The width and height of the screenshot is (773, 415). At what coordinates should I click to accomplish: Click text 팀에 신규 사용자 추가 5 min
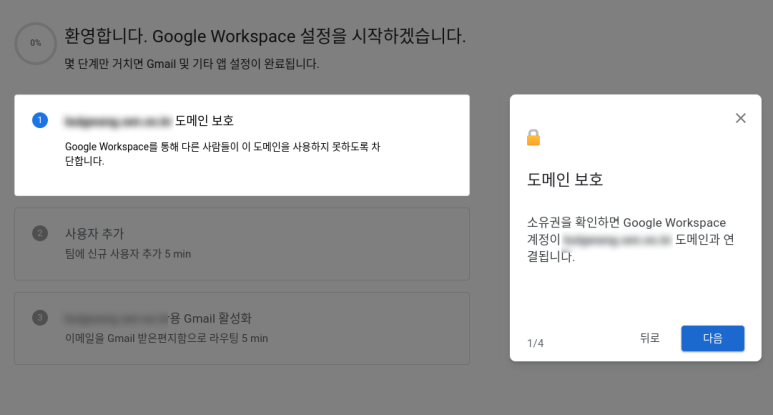click(x=128, y=254)
